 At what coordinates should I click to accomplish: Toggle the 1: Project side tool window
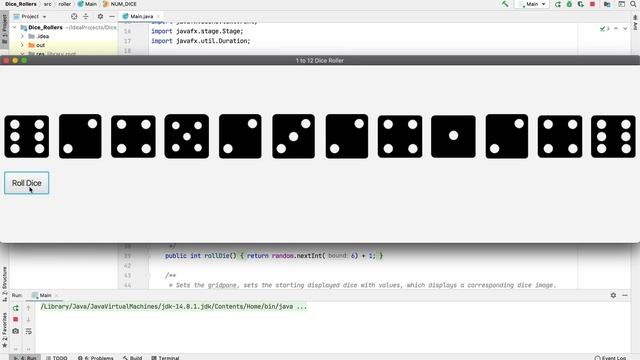coord(4,29)
